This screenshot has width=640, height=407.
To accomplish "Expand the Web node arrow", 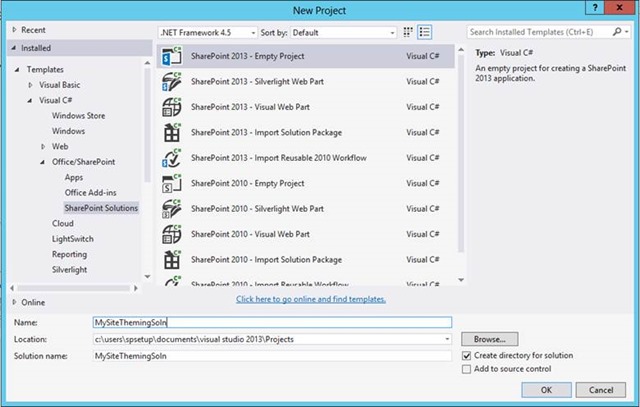I will (x=43, y=147).
